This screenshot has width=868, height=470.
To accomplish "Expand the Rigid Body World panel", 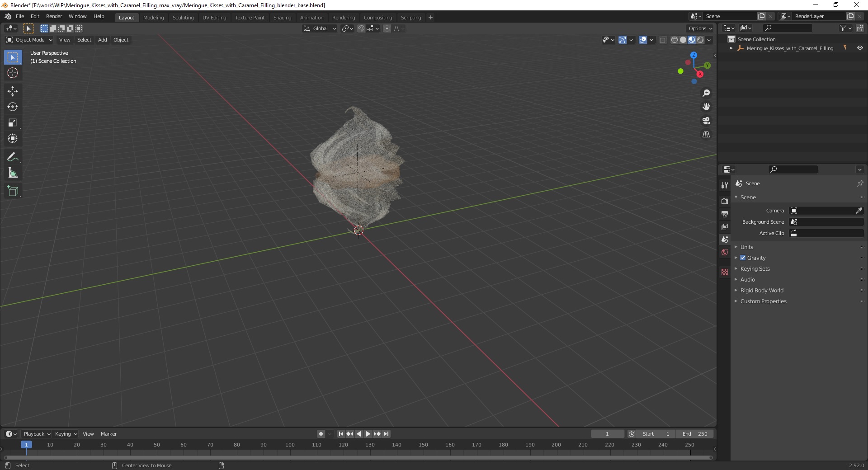I will tap(762, 290).
